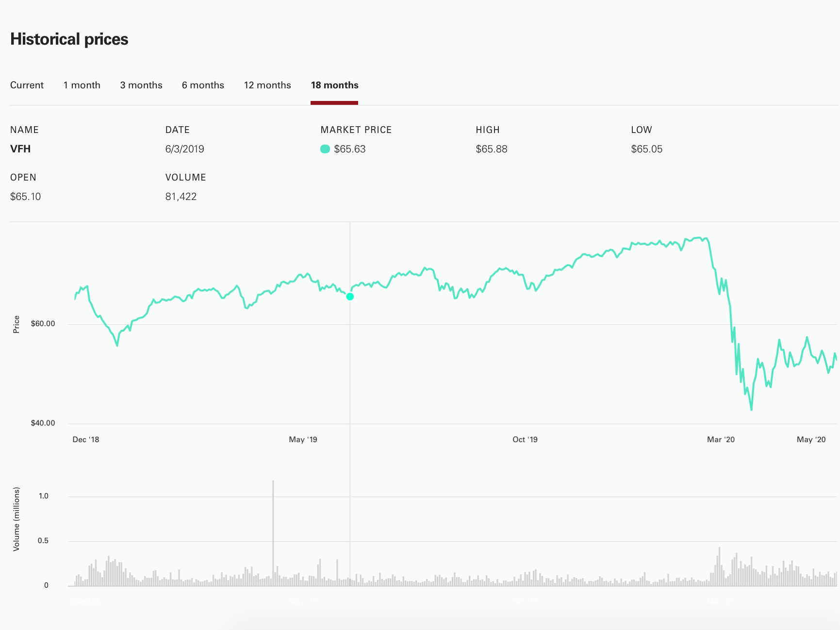This screenshot has height=630, width=840.
Task: Click the May '20 axis label
Action: pos(811,439)
